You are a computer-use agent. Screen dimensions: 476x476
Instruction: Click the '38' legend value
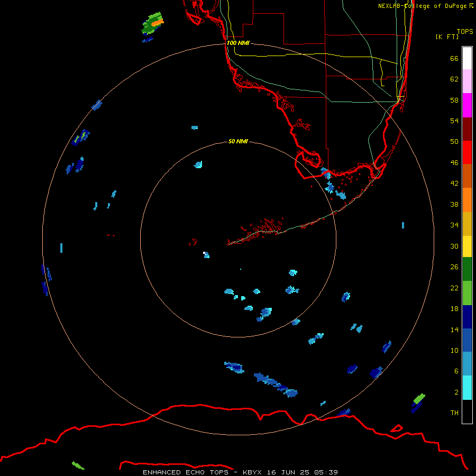pos(454,204)
